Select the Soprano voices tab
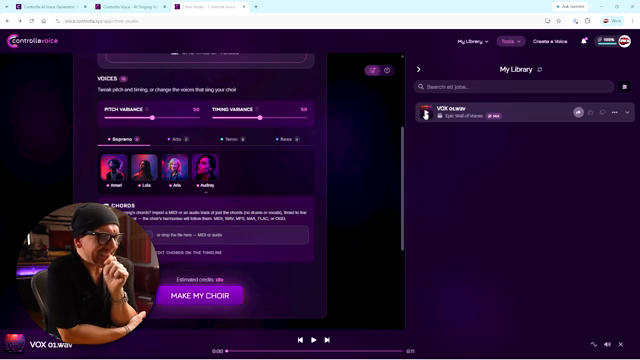The image size is (640, 360). click(x=124, y=140)
